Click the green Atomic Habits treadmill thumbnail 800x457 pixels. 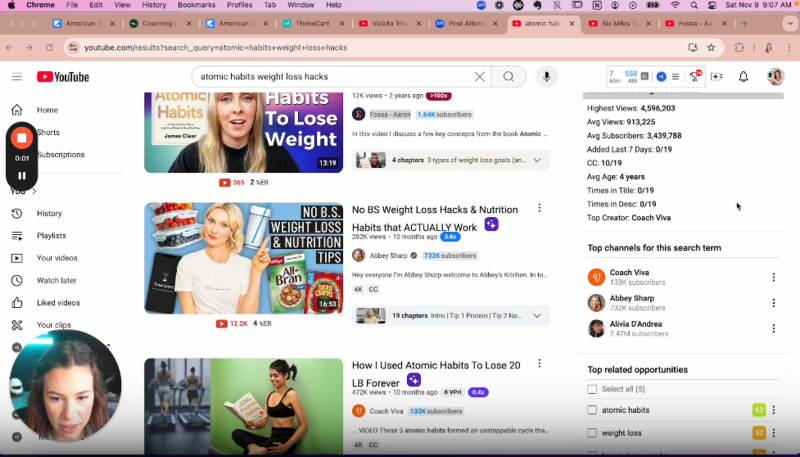point(243,406)
